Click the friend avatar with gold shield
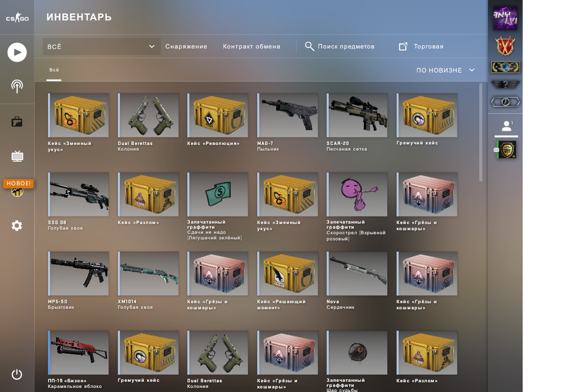This screenshot has height=392, width=588. click(x=507, y=150)
